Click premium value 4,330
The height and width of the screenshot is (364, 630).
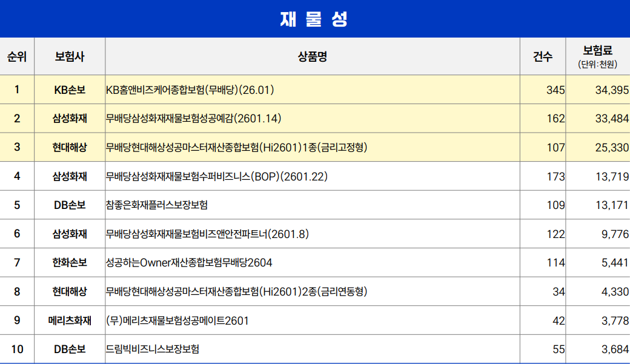(615, 292)
